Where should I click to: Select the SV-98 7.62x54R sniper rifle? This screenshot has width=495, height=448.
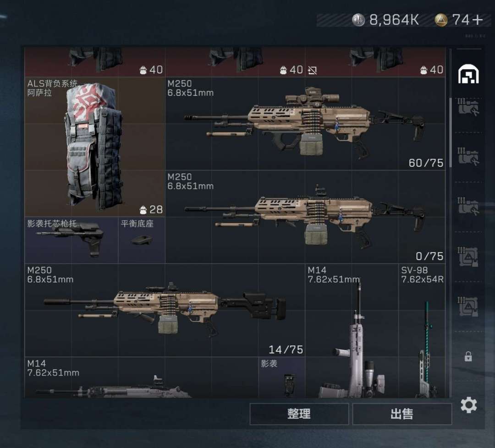click(x=422, y=331)
